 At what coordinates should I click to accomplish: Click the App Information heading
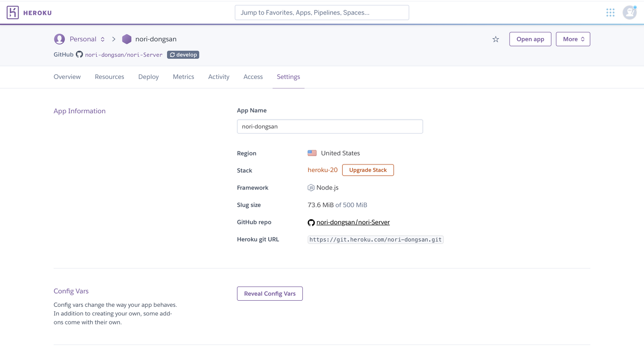pos(79,111)
